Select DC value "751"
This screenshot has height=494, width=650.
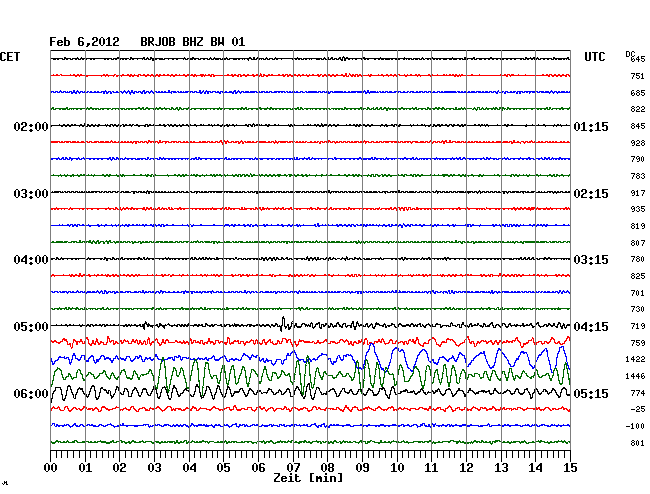pyautogui.click(x=638, y=76)
